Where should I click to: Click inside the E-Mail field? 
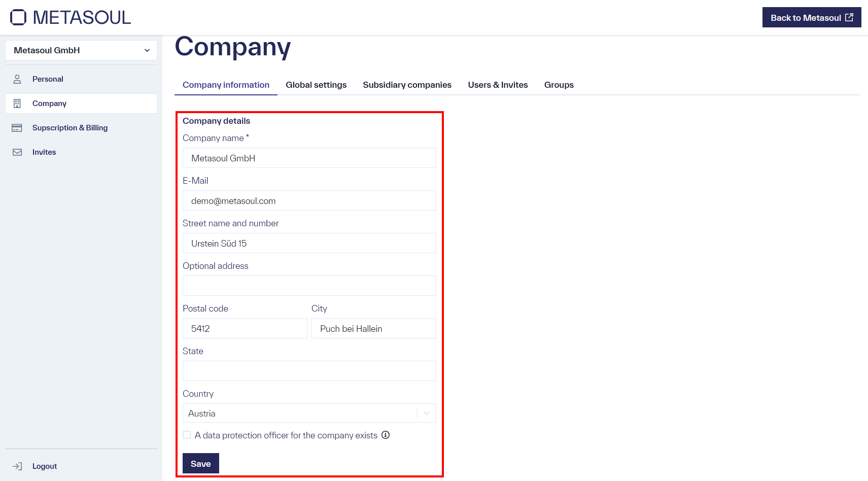point(309,200)
